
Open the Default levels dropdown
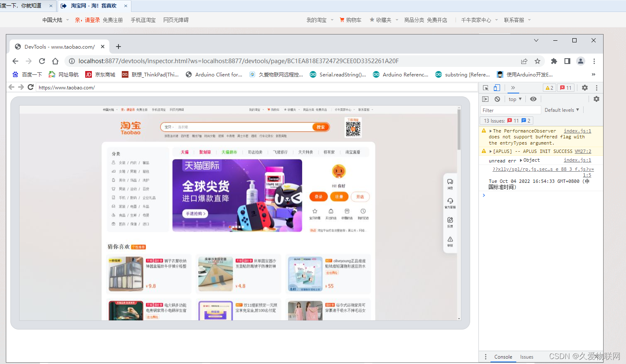(x=562, y=110)
